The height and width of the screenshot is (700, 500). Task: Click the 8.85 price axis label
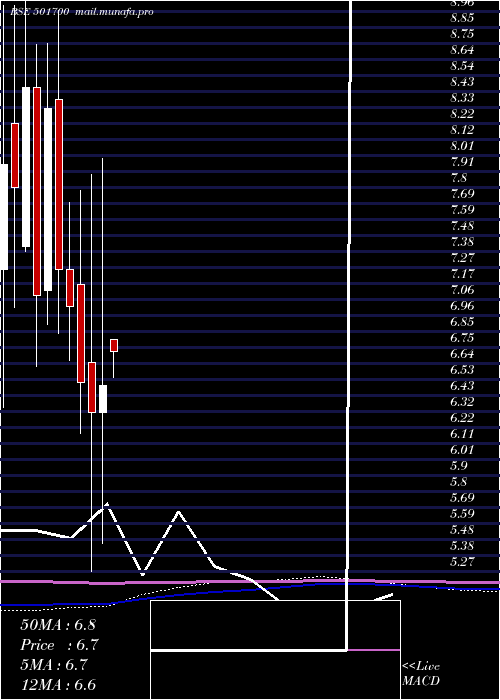pos(462,18)
